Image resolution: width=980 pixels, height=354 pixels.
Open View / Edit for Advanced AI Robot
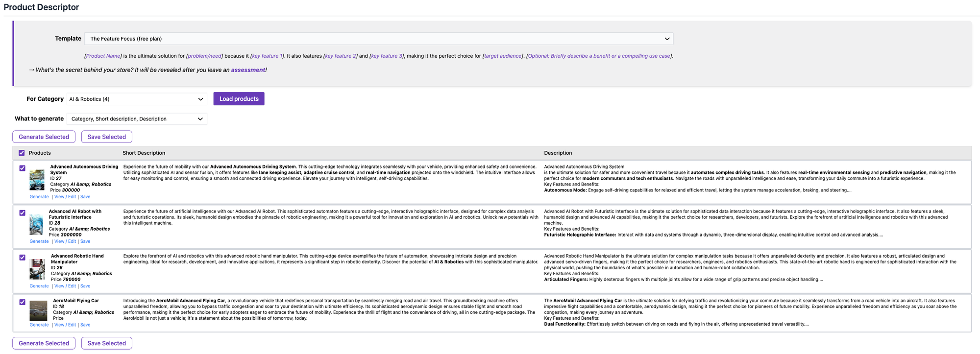tap(65, 241)
